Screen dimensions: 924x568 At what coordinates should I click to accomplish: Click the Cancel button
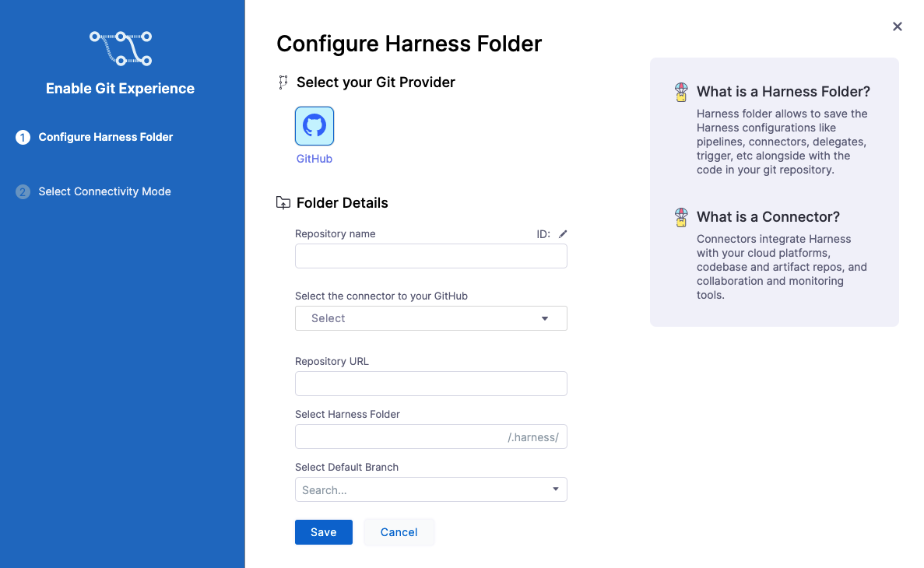coord(399,532)
